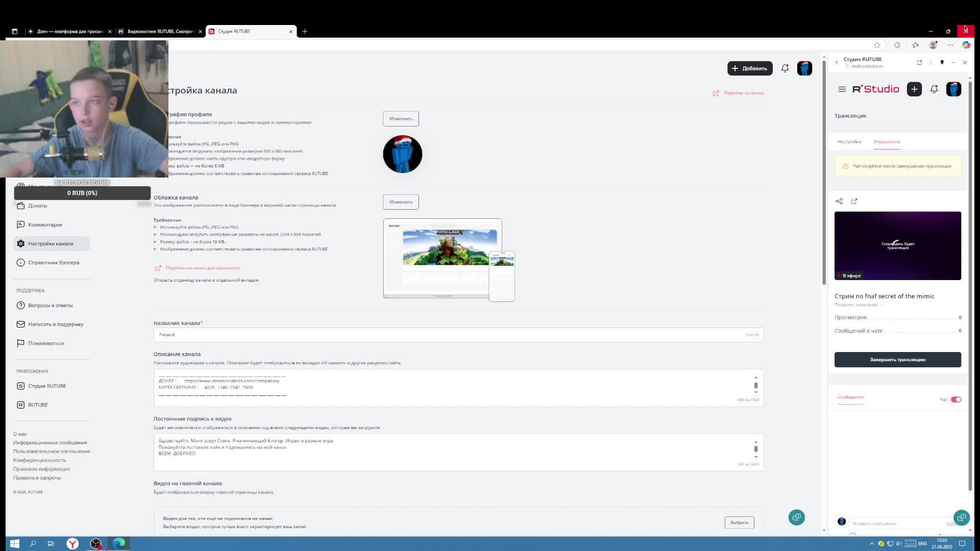Select the Управление tab in the stream panel

click(x=887, y=142)
